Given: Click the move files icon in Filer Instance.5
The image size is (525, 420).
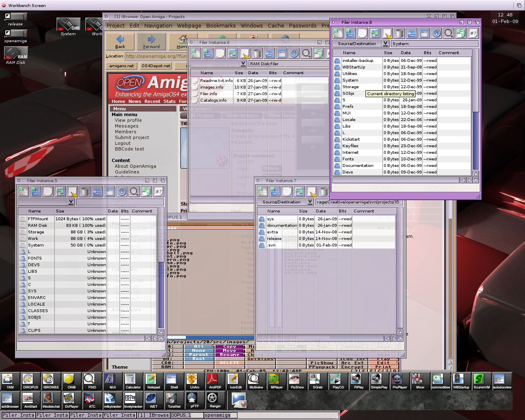Looking at the screenshot, I should 60,192.
